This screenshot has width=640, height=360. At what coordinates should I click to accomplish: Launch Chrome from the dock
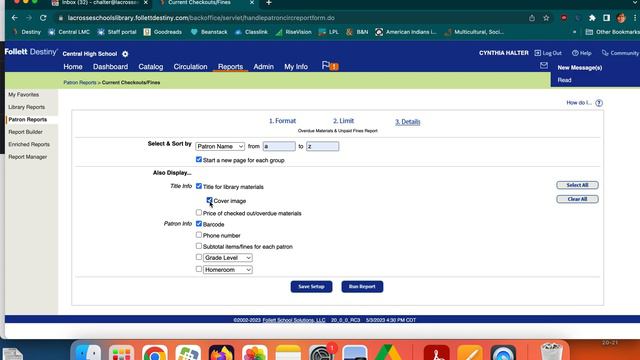coord(155,353)
